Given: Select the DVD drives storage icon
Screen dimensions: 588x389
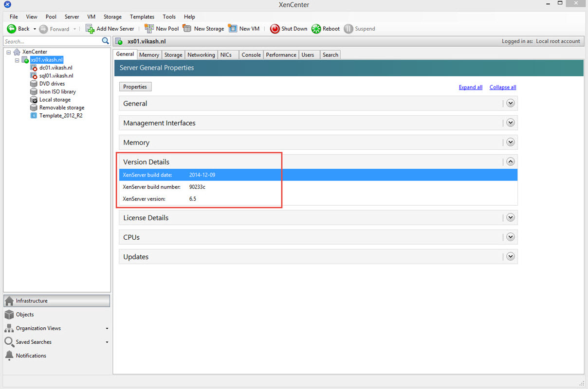Looking at the screenshot, I should click(x=34, y=84).
